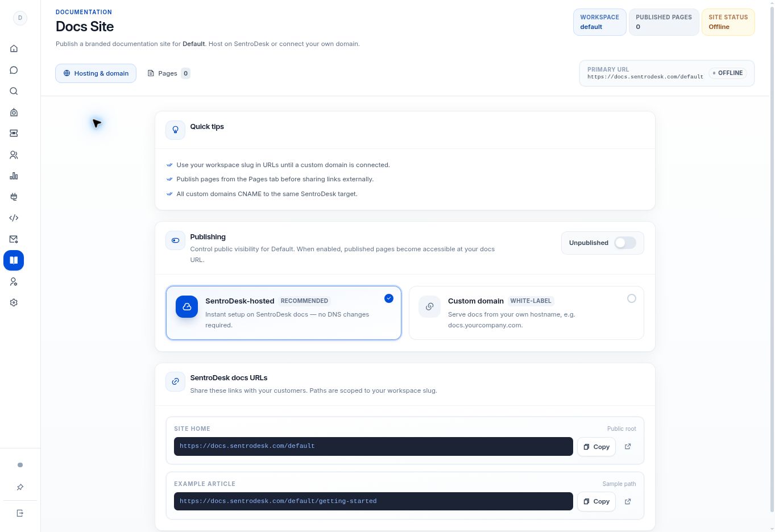Click the Published Pages count badge
The width and height of the screenshot is (775, 532).
[664, 22]
